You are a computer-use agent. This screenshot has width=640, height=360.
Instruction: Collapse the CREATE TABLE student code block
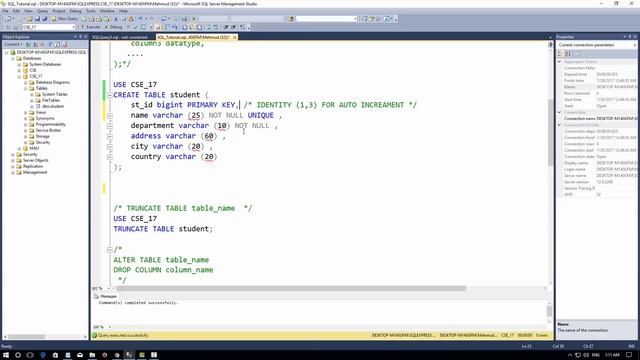(109, 95)
